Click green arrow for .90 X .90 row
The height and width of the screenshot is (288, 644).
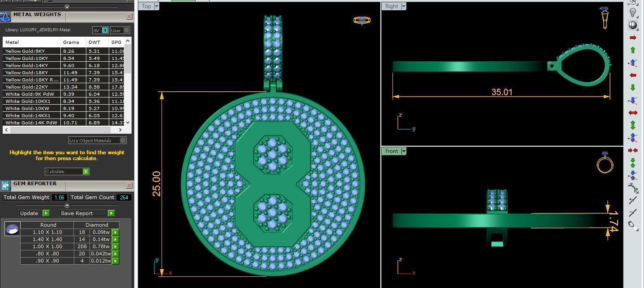(115, 261)
